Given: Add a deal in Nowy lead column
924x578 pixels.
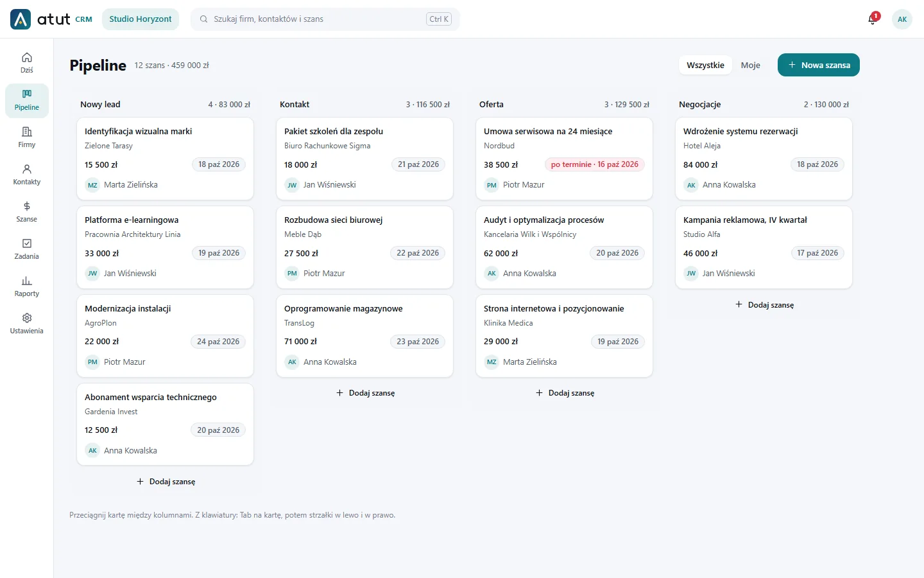Looking at the screenshot, I should pyautogui.click(x=166, y=482).
